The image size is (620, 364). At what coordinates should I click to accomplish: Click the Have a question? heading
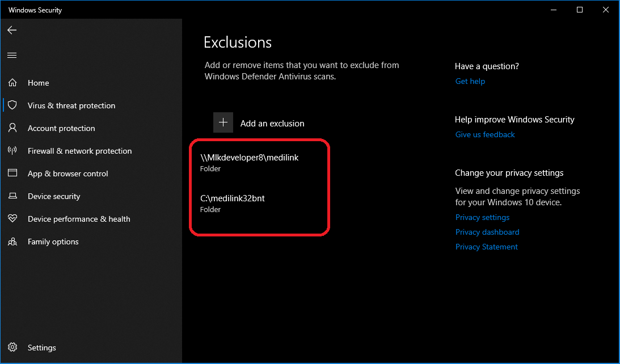click(487, 66)
